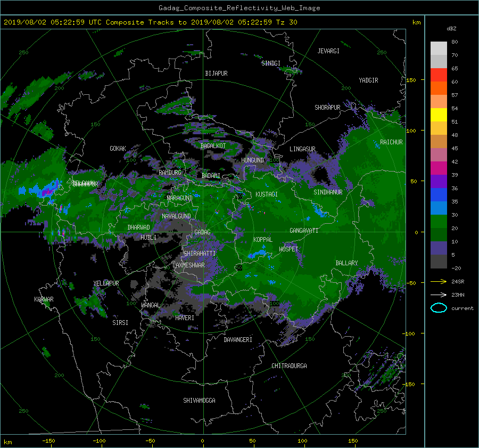Screen dimensions: 479x448
Task: Choose the light blue 35-30 dBZ swatch
Action: pos(439,208)
